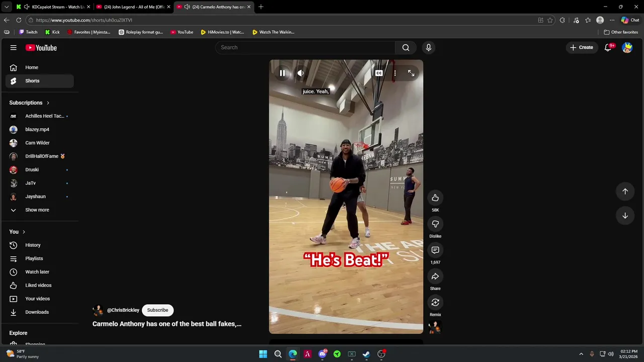Open the Favorites list icon

click(x=588, y=20)
